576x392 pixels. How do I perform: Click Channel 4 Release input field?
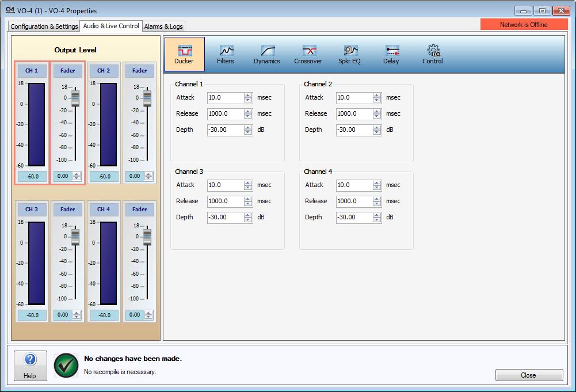tap(354, 201)
